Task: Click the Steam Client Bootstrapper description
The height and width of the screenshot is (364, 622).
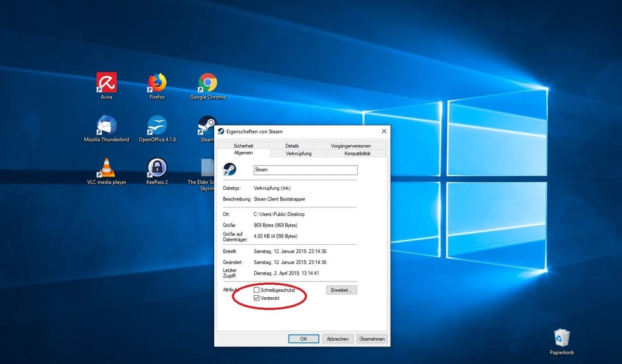Action: [279, 199]
